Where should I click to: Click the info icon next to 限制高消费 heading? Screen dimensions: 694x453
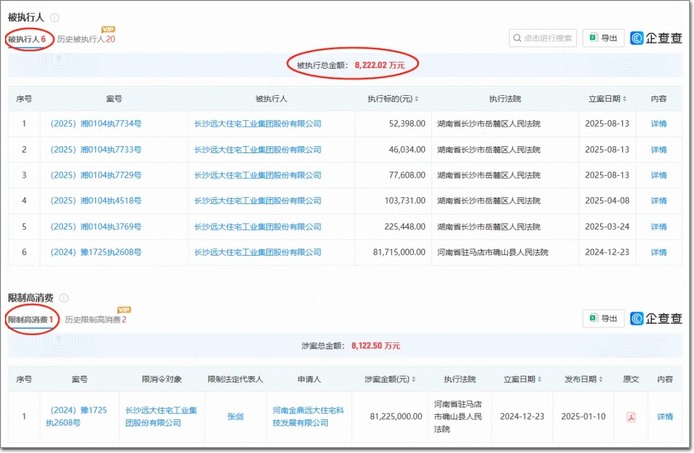(x=64, y=298)
